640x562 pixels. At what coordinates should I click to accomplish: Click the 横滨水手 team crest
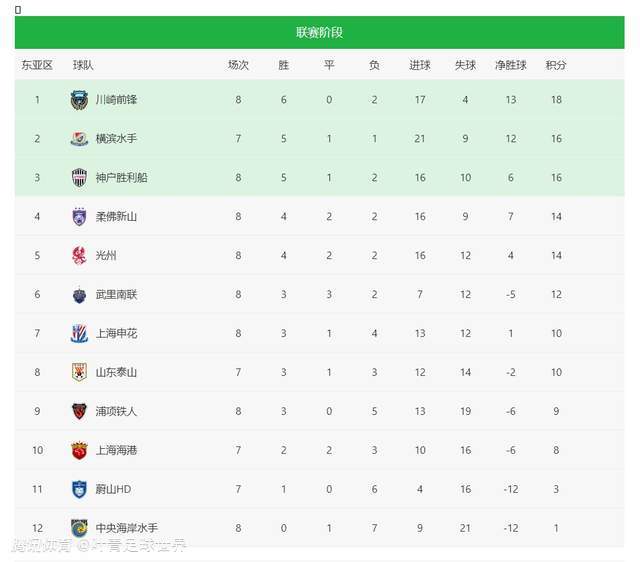pos(79,139)
